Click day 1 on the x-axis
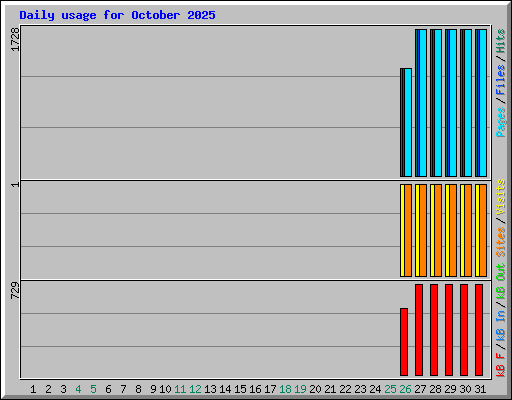Screen dimensions: 512x400 coord(33,389)
